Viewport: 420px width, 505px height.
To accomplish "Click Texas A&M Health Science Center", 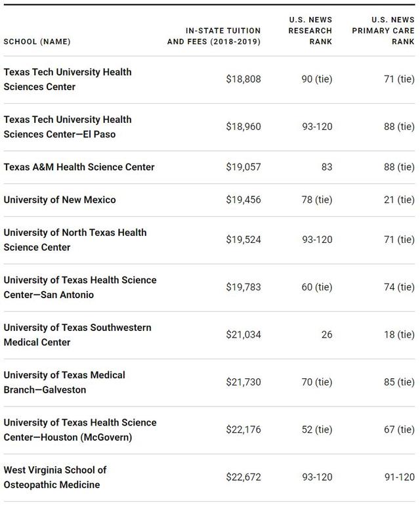I will point(79,167).
